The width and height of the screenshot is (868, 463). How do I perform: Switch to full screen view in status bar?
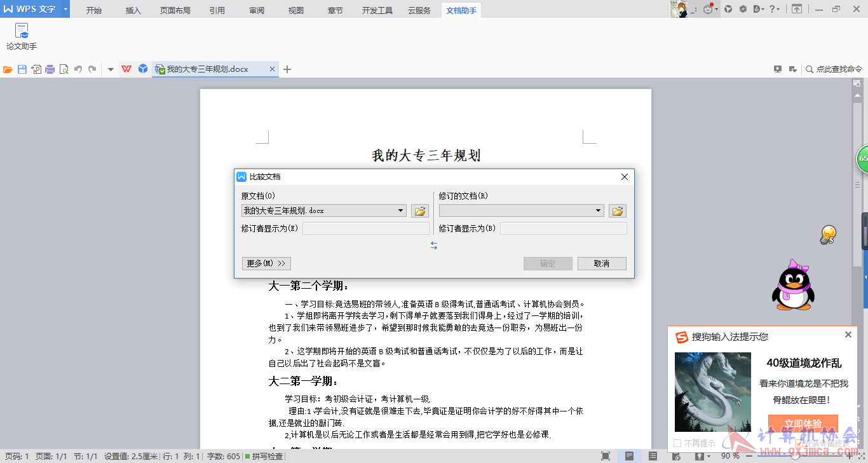click(606, 456)
